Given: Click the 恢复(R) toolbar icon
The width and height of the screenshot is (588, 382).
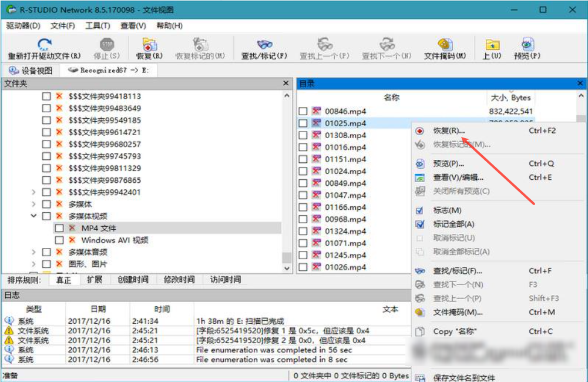Looking at the screenshot, I should 149,45.
